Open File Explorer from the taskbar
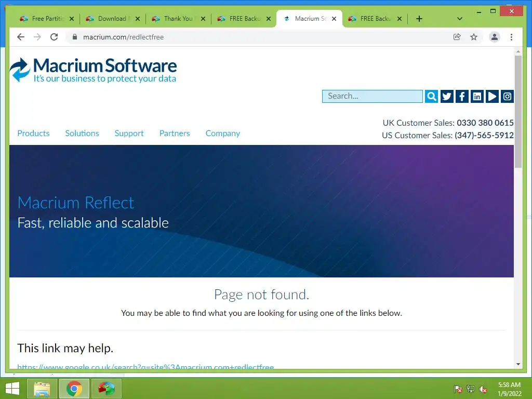This screenshot has width=532, height=399. pyautogui.click(x=42, y=389)
